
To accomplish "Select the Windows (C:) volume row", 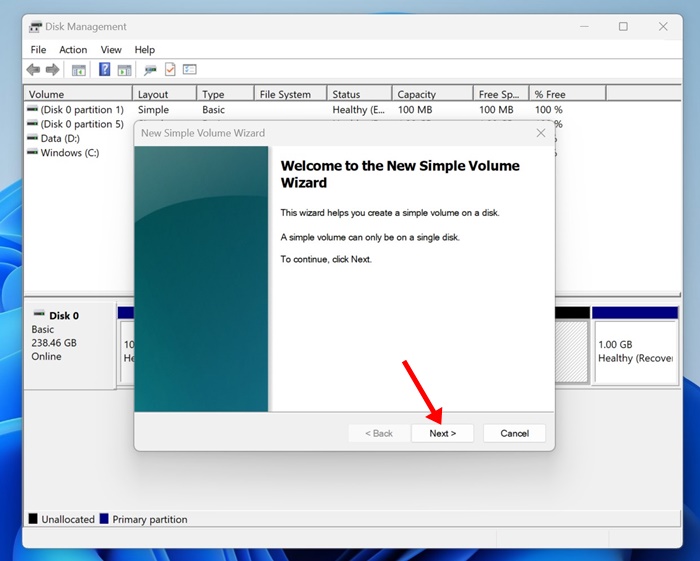I will (63, 153).
